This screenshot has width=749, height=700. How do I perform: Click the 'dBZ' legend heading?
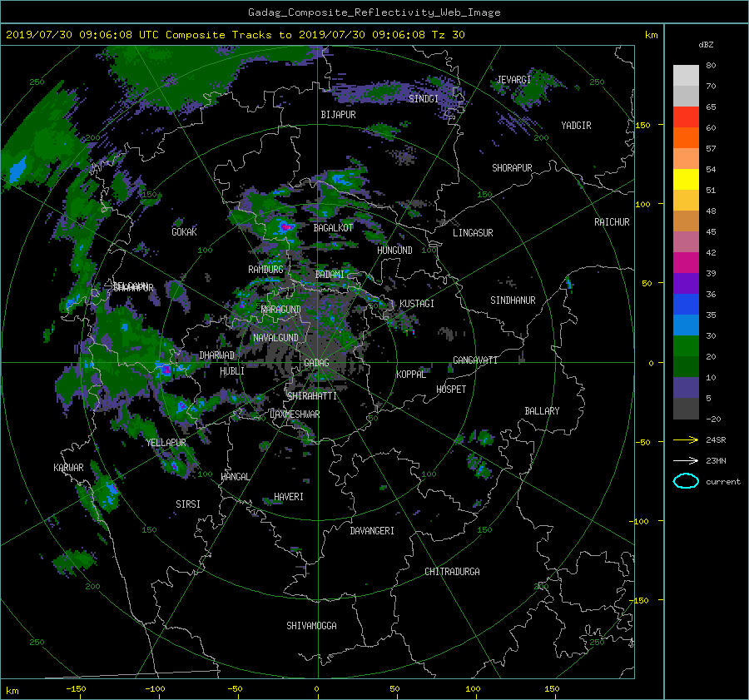pos(706,45)
